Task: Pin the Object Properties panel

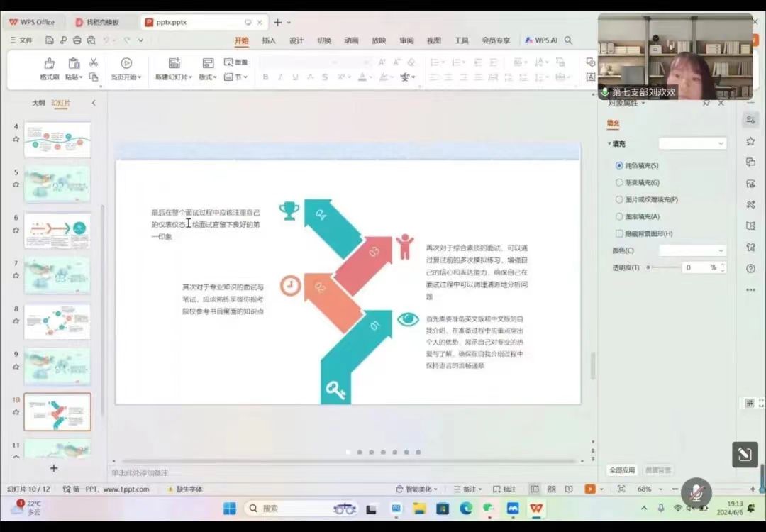Action: point(706,104)
